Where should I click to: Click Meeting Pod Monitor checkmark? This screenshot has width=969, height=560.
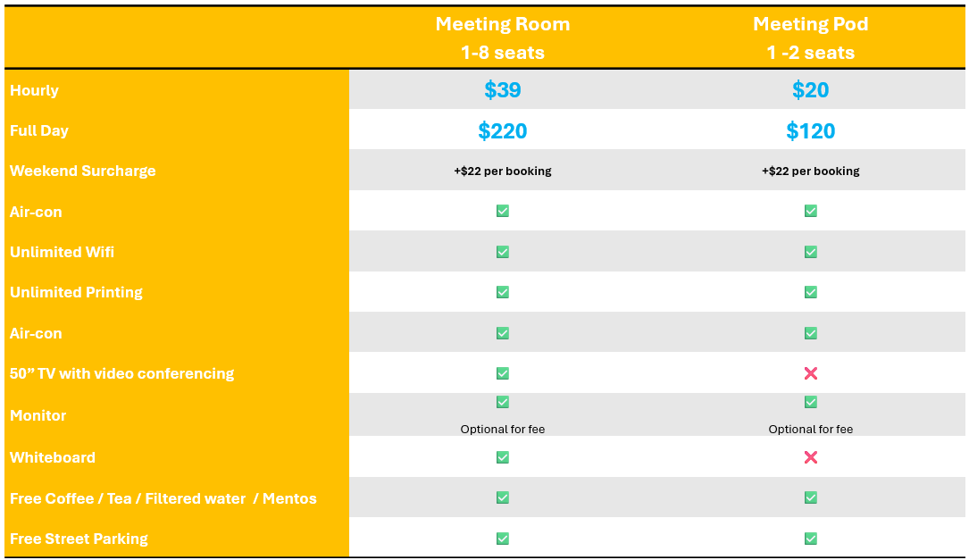click(810, 402)
